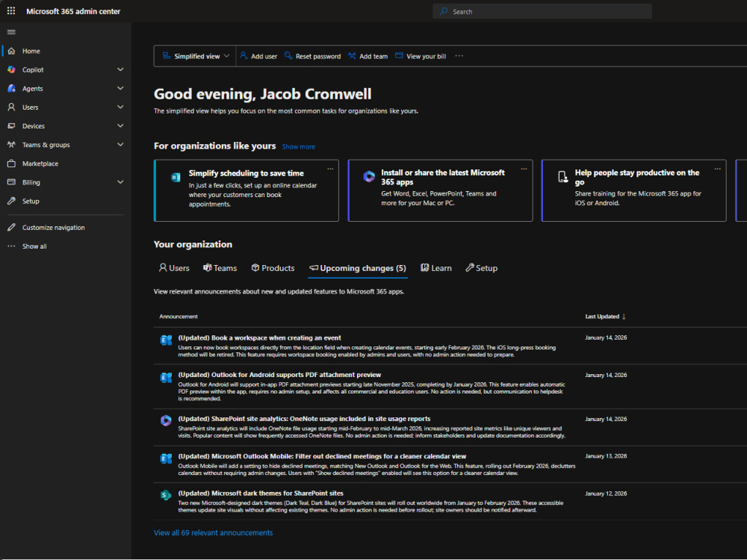The height and width of the screenshot is (560, 747).
Task: Switch to the Learn tab
Action: 436,268
